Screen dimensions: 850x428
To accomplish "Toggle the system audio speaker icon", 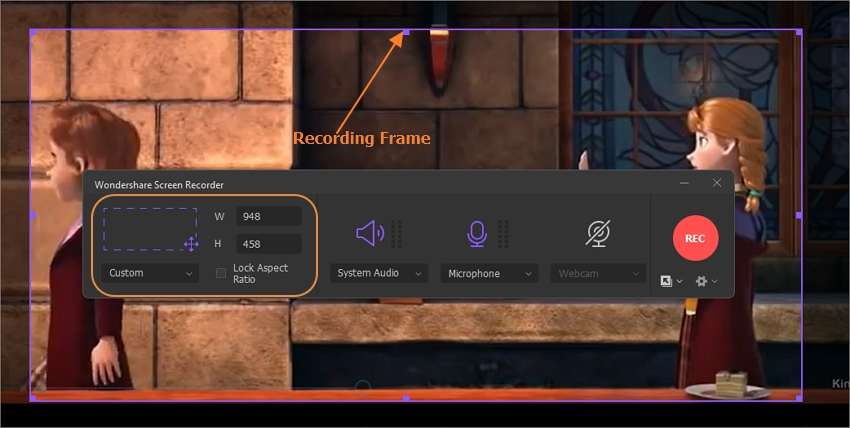I will click(370, 234).
